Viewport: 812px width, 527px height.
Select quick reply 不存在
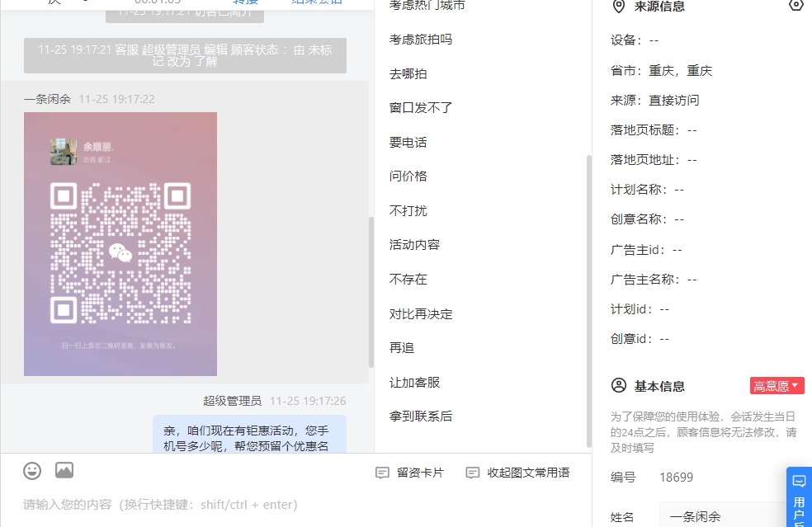[x=408, y=280]
